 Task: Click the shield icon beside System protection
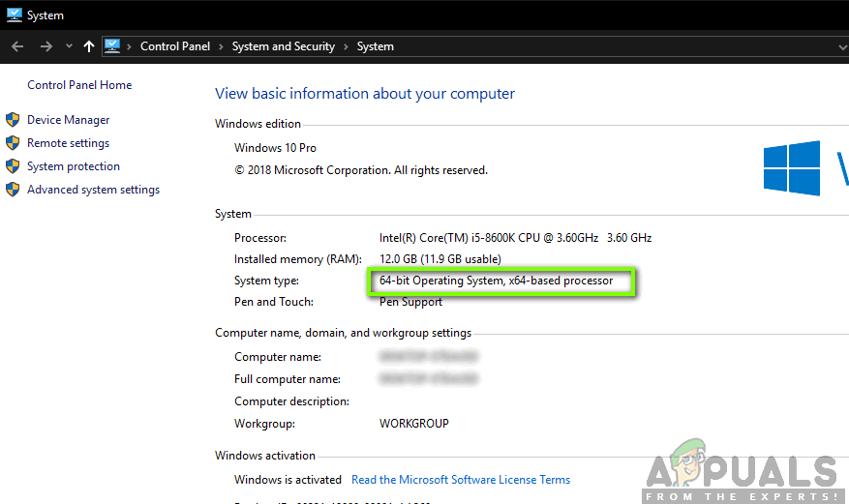click(x=13, y=166)
